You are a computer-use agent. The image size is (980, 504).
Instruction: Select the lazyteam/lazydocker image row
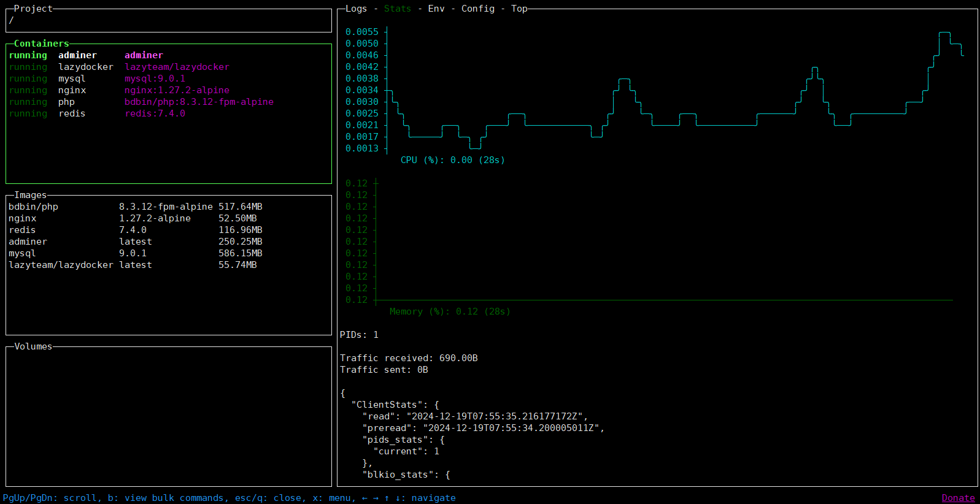coord(169,265)
